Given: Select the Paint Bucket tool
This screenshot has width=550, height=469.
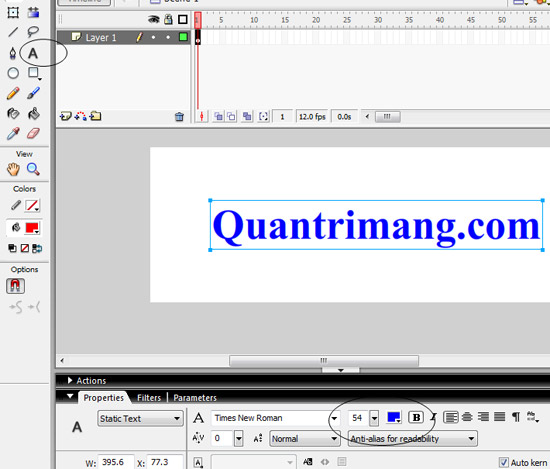Looking at the screenshot, I should (x=34, y=113).
